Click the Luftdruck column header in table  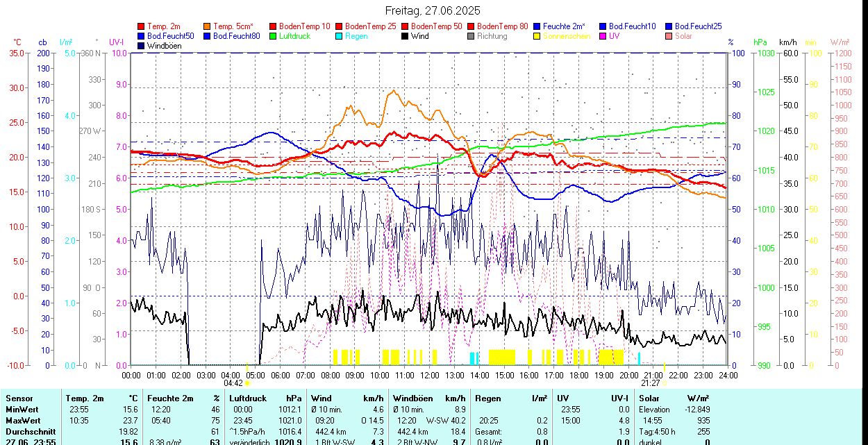click(248, 398)
